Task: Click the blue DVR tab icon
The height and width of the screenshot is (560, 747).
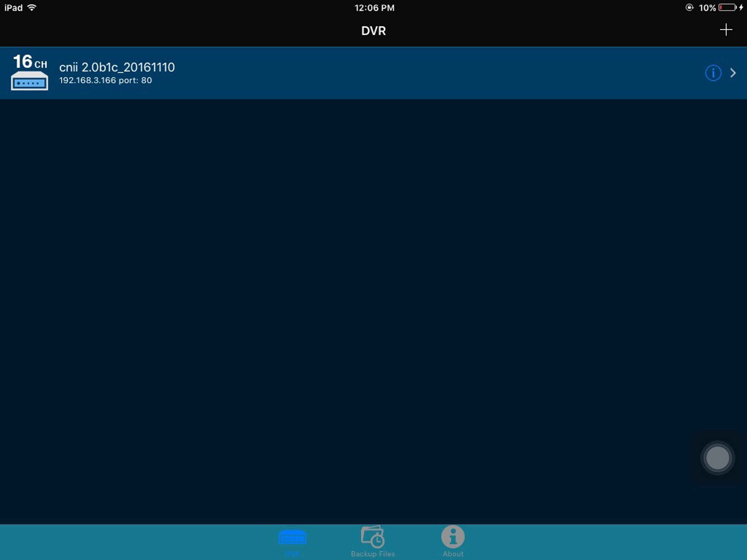Action: click(293, 537)
